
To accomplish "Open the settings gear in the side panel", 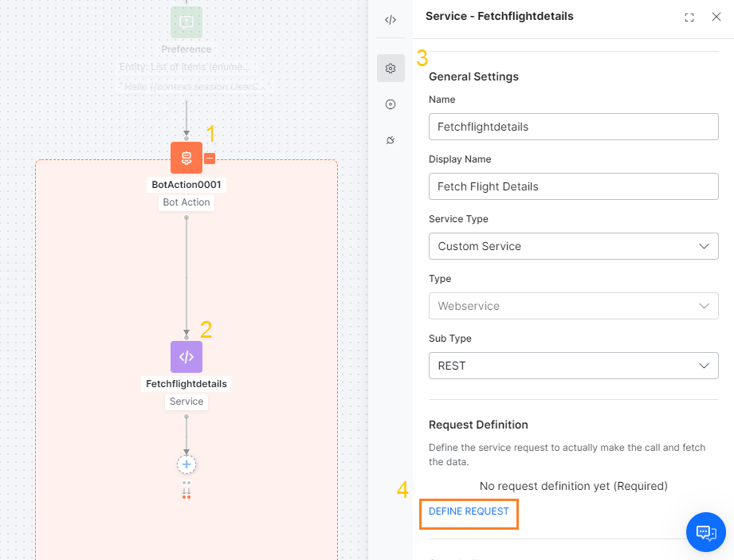I will coord(390,68).
